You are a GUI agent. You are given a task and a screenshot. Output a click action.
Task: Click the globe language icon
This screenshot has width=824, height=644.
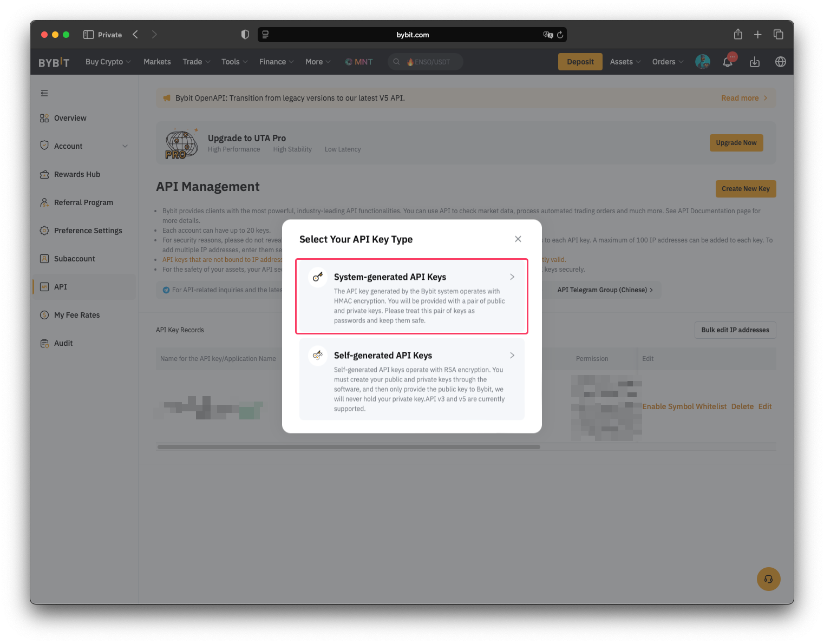780,62
